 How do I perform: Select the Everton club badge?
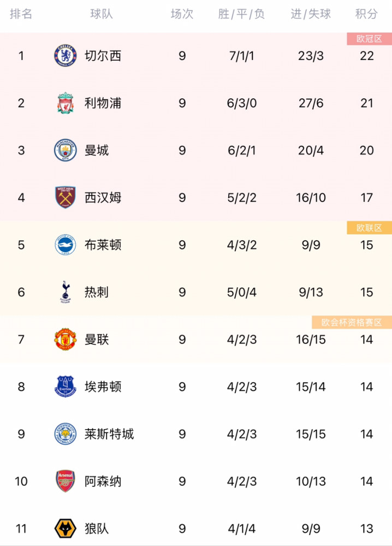click(x=66, y=387)
